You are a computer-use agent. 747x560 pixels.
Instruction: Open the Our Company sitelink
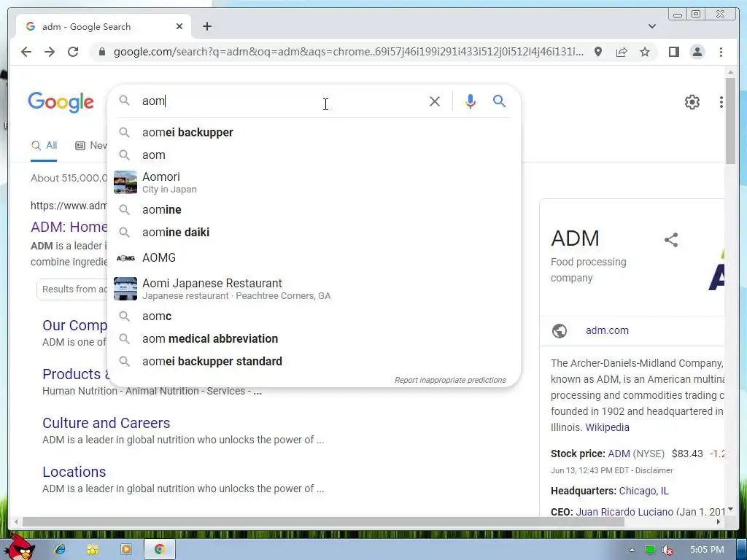pyautogui.click(x=75, y=325)
